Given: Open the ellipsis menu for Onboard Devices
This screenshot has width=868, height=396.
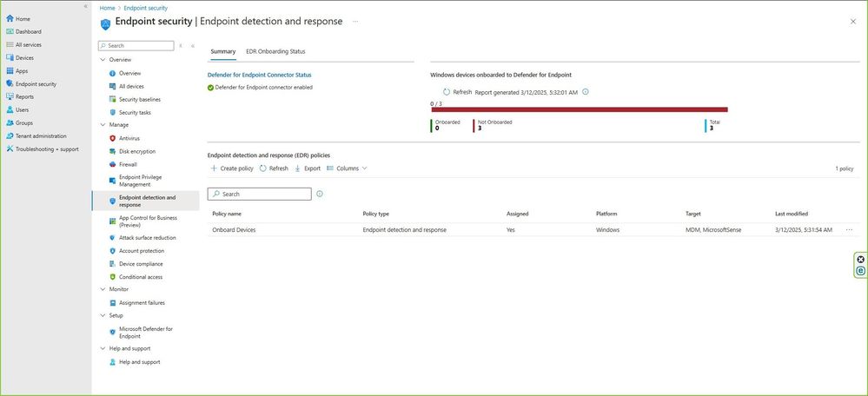Looking at the screenshot, I should [849, 229].
